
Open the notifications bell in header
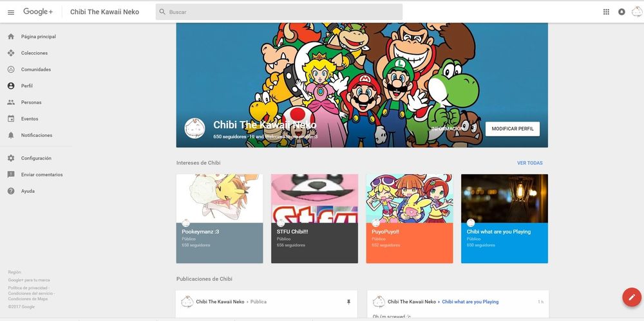point(621,12)
